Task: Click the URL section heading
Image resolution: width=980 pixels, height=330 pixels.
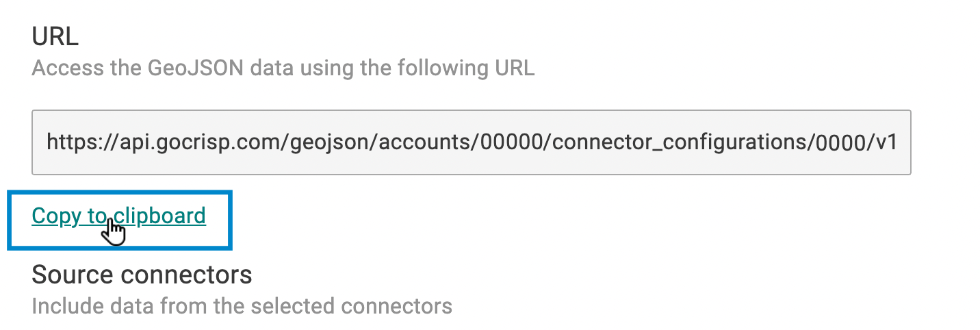Action: 55,36
